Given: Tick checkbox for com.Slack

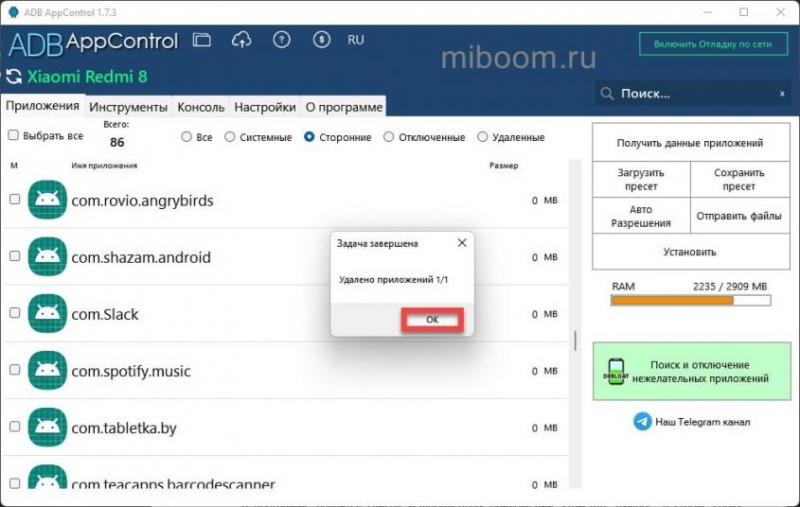Looking at the screenshot, I should [x=15, y=313].
